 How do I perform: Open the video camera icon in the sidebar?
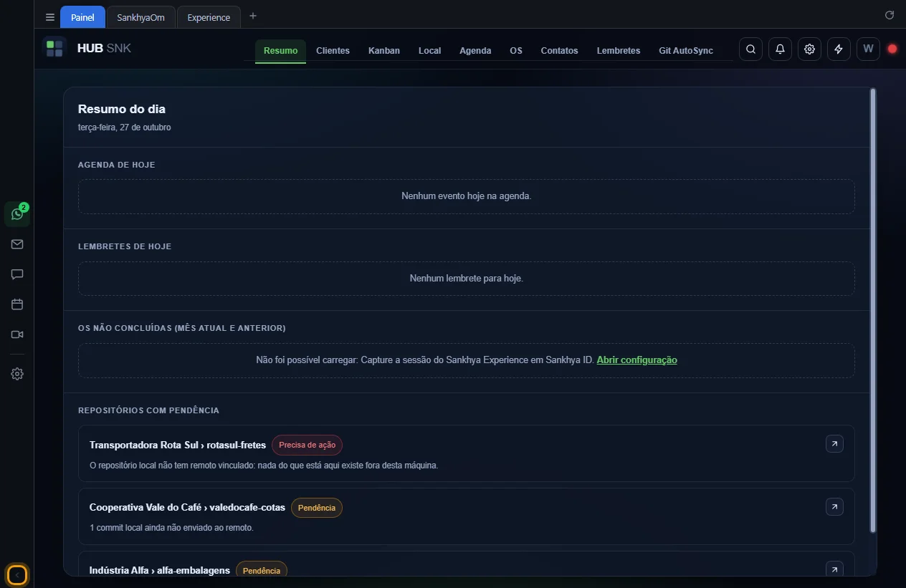pyautogui.click(x=17, y=334)
